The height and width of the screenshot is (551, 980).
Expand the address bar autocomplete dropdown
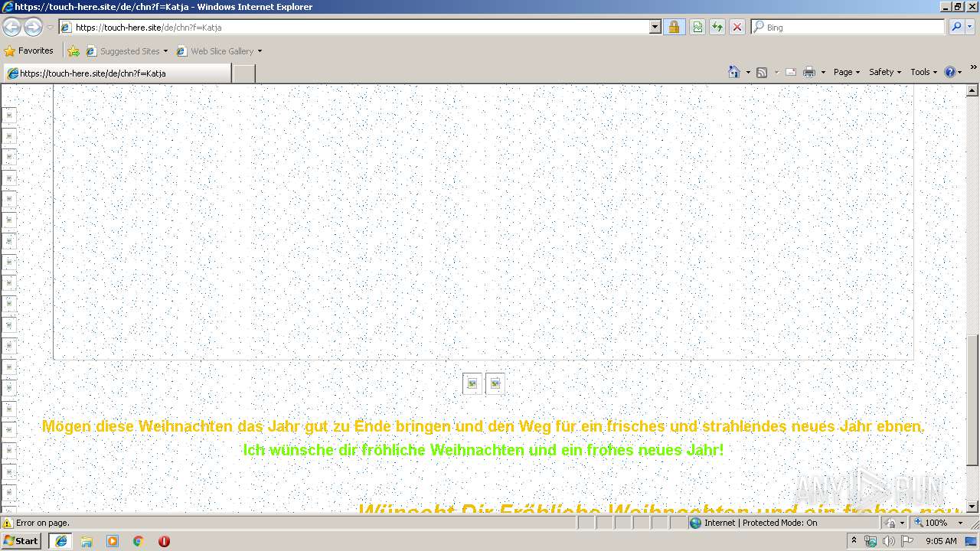click(655, 28)
